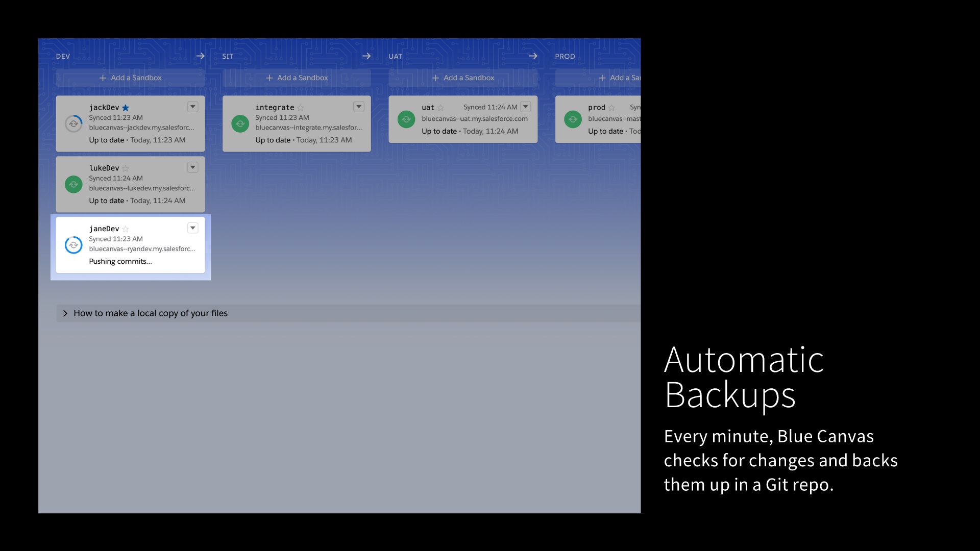Open the bluecanvas--uat.my.salesforce.com link
The width and height of the screenshot is (980, 551).
[474, 119]
